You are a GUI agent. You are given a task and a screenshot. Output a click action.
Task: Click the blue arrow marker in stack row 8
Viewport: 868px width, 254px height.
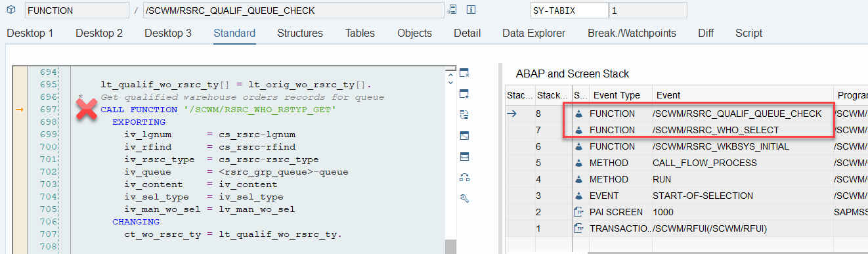pyautogui.click(x=511, y=114)
